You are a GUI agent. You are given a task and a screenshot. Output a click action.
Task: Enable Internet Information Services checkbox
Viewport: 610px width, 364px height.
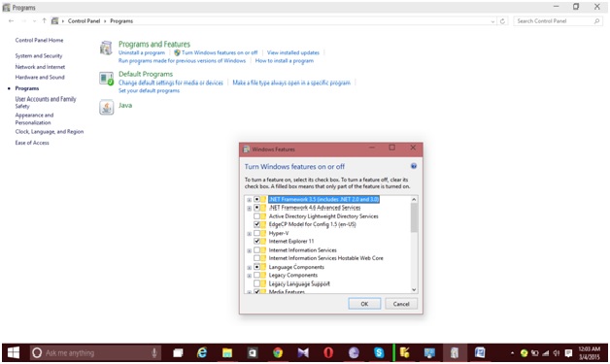(256, 250)
